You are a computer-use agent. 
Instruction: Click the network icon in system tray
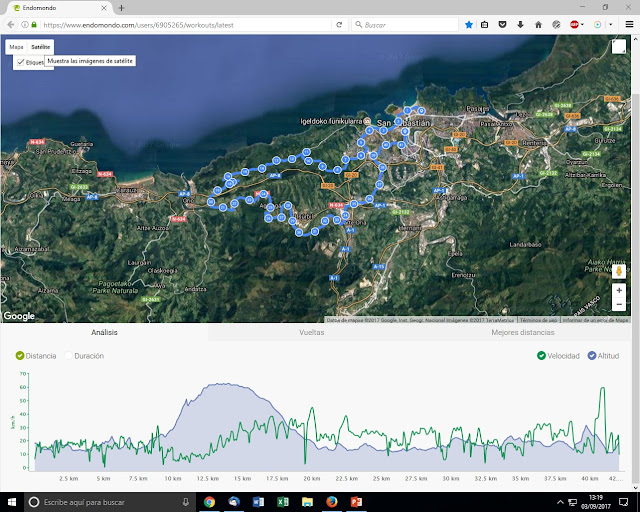pyautogui.click(x=572, y=502)
